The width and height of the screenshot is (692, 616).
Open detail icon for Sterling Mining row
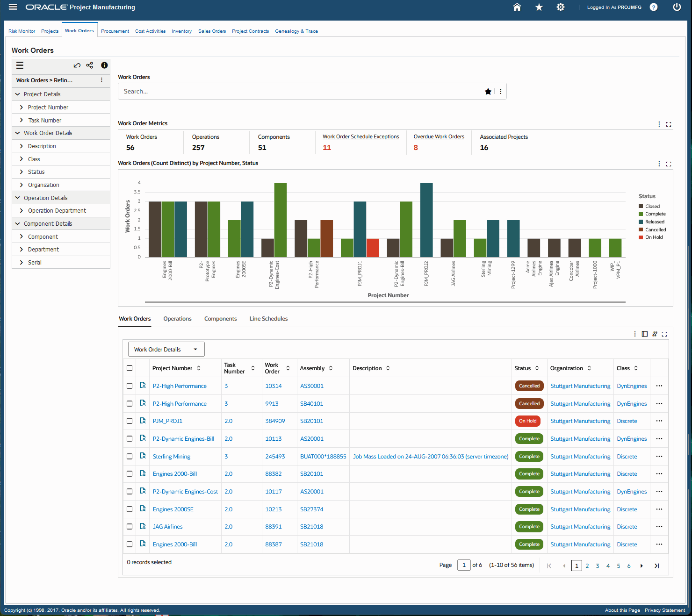point(143,456)
